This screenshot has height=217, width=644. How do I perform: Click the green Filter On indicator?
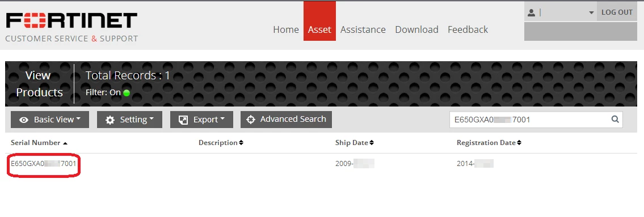(127, 93)
